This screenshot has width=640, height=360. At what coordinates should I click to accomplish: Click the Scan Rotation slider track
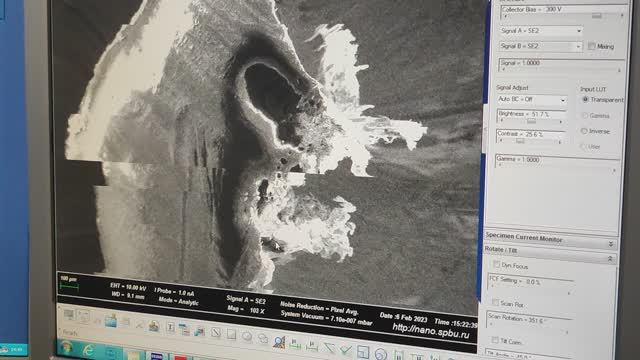(x=529, y=329)
